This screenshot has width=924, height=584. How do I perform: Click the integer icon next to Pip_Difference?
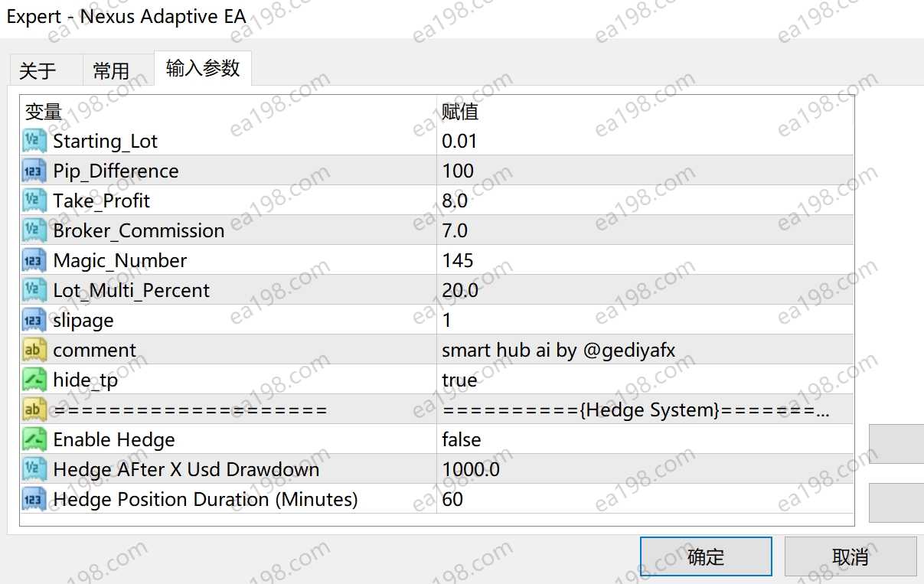tap(35, 171)
